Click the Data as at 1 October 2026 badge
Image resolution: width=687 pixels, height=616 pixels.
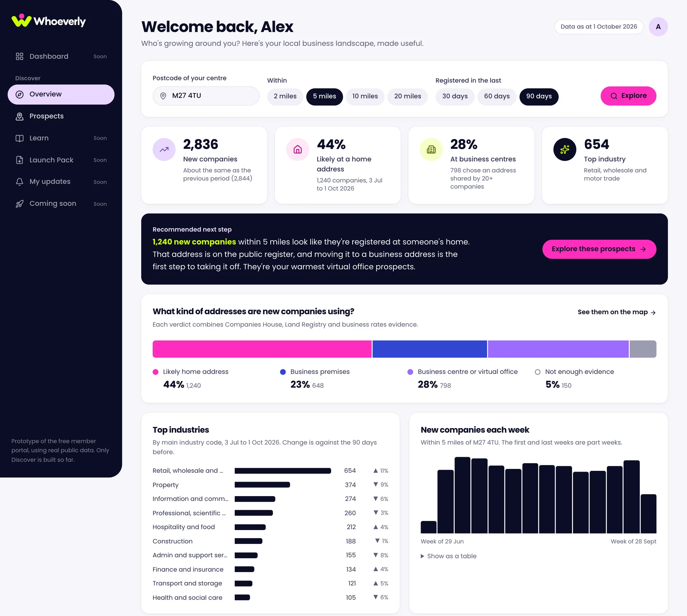pyautogui.click(x=599, y=27)
